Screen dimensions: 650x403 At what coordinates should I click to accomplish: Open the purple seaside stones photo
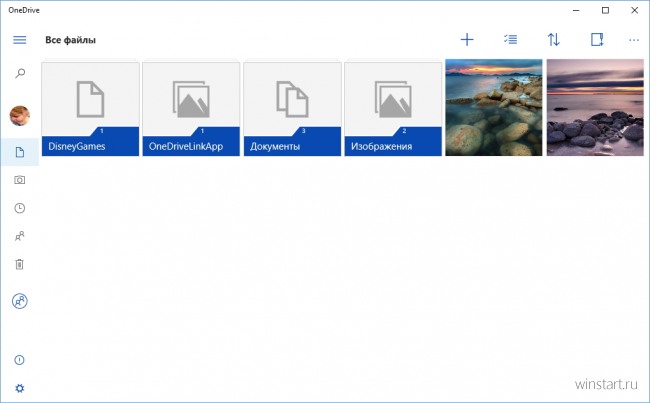pos(595,107)
